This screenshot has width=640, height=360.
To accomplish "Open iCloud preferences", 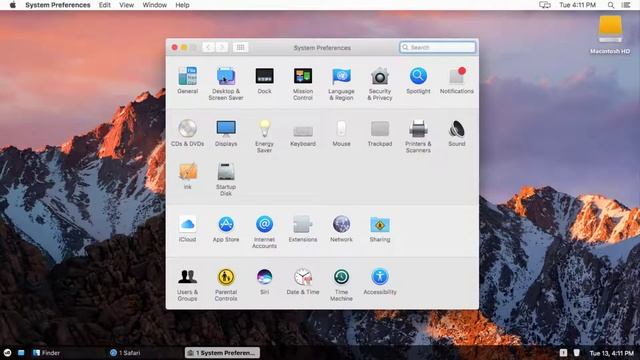I will point(188,229).
